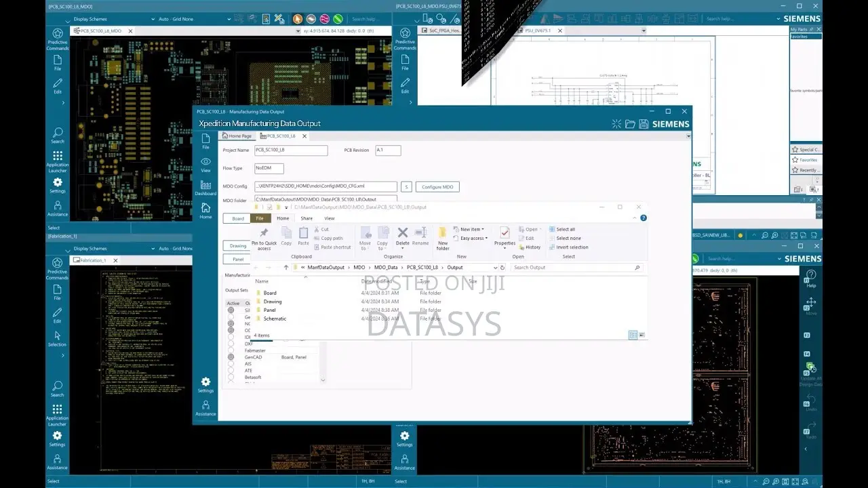Click the save icon in Manufacturing Data Output header
Viewport: 868px width, 488px height.
(x=643, y=124)
